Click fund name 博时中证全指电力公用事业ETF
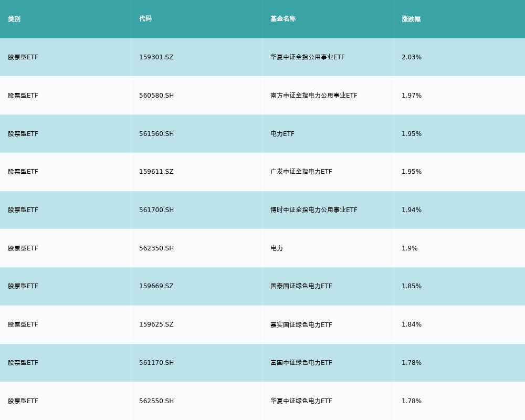Viewport: 525px width, 420px height. [314, 210]
